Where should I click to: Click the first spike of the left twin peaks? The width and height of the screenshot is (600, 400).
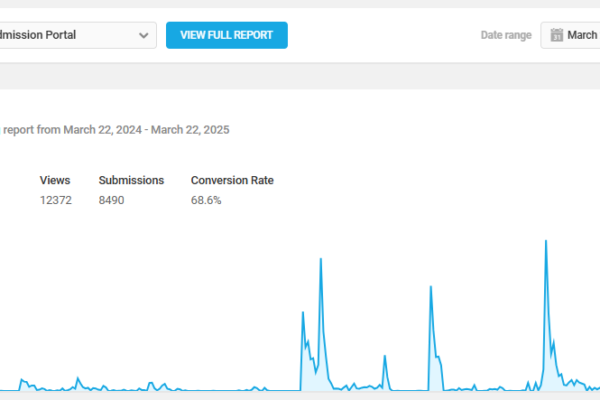click(303, 315)
